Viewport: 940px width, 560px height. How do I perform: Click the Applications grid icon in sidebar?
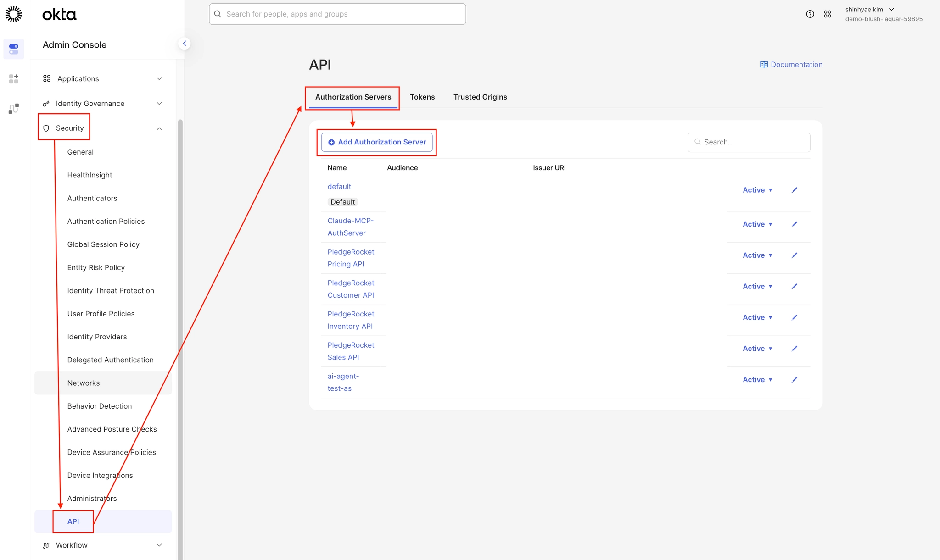point(47,79)
